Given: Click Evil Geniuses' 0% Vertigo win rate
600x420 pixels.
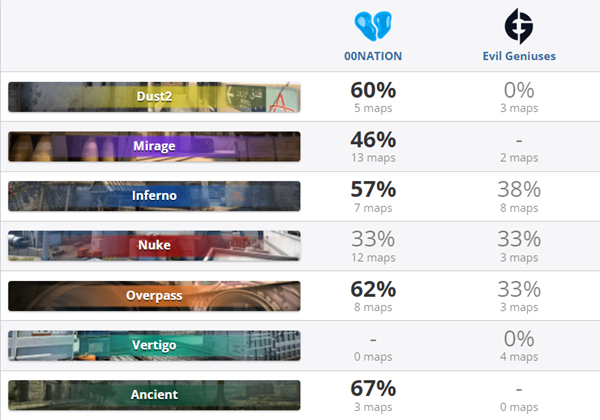Looking at the screenshot, I should [519, 339].
